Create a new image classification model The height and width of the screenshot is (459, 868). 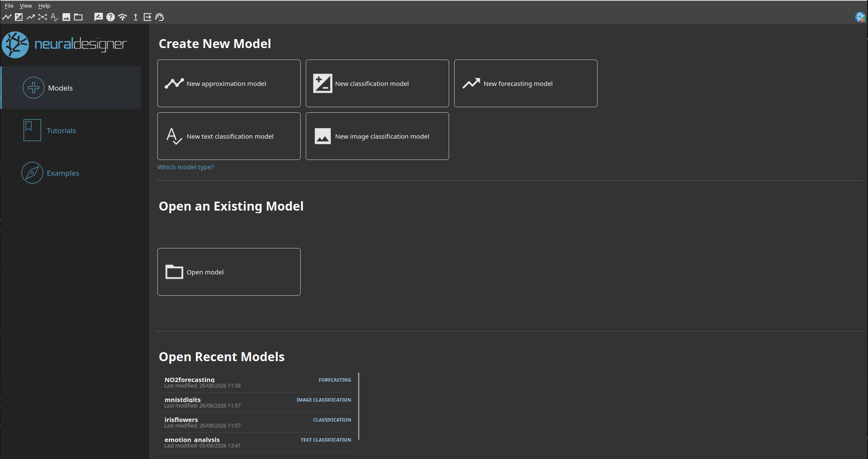377,136
